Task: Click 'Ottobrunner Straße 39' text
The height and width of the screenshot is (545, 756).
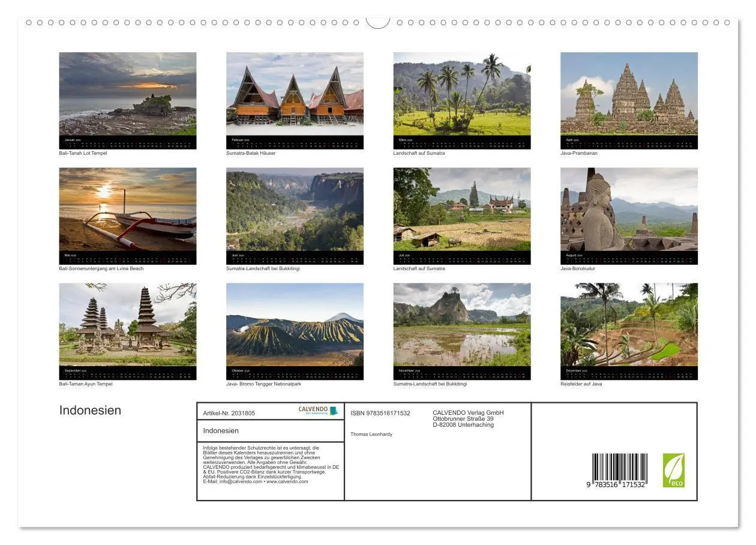Action: 463,418
